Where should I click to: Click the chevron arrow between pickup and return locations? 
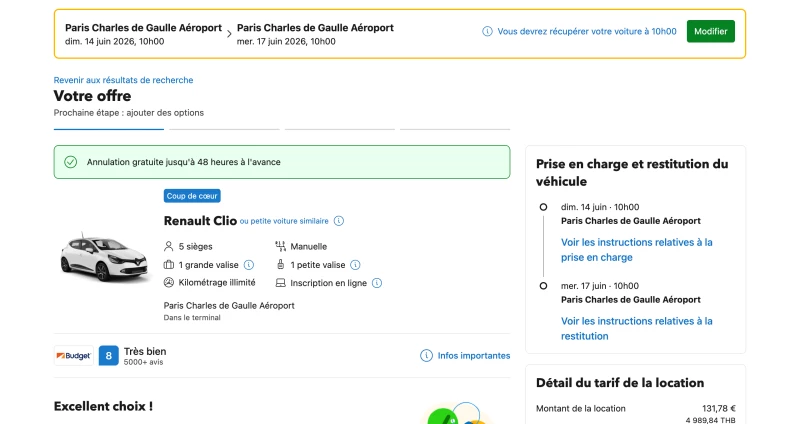pyautogui.click(x=229, y=34)
